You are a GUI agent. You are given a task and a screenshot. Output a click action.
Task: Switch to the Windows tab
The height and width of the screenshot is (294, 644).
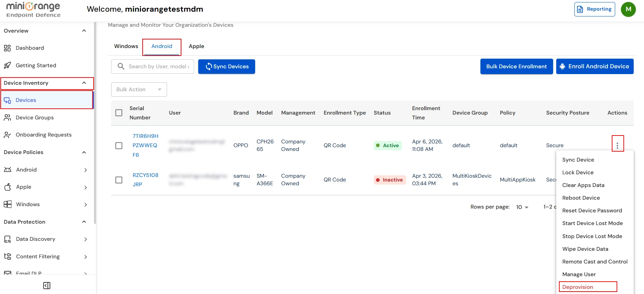pyautogui.click(x=126, y=46)
